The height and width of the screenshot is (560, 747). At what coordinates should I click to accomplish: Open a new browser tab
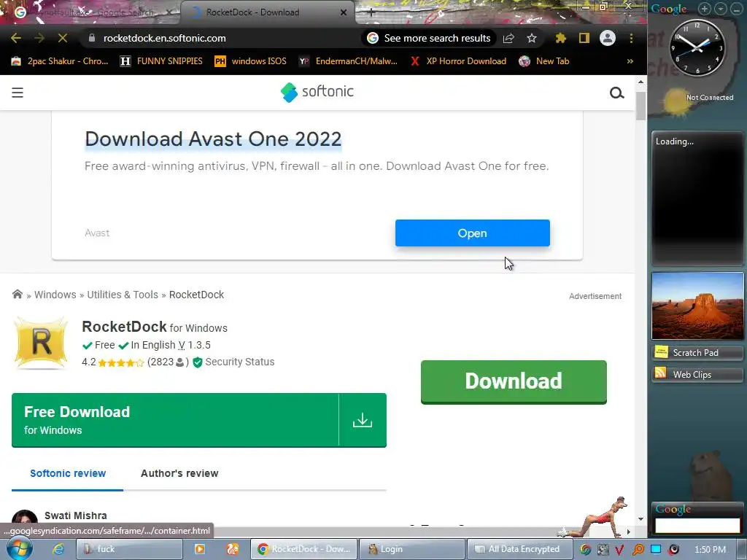[371, 13]
